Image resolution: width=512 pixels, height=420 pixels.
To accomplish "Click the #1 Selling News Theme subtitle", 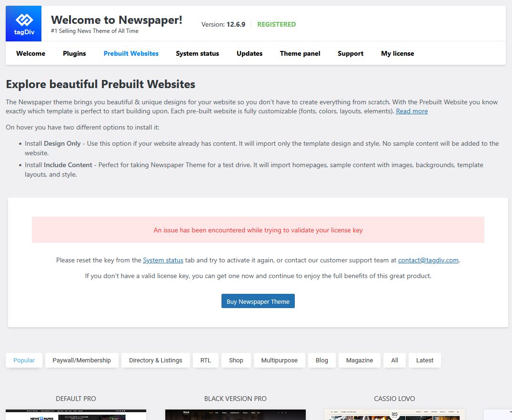I will [95, 31].
